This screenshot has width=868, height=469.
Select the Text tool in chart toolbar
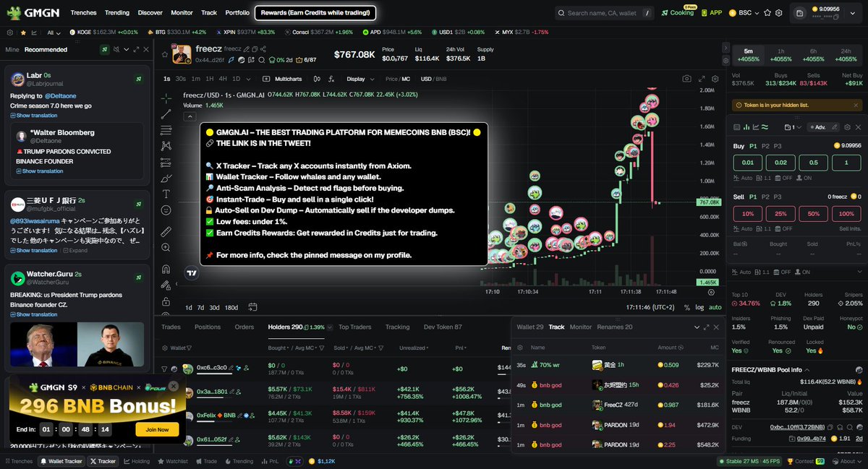(166, 194)
